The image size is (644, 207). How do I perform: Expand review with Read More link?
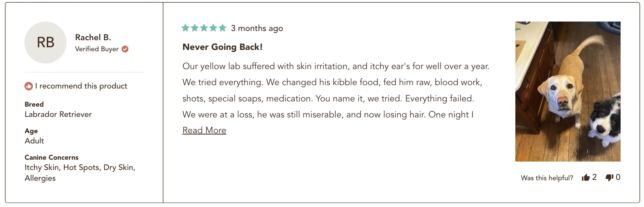pos(204,130)
